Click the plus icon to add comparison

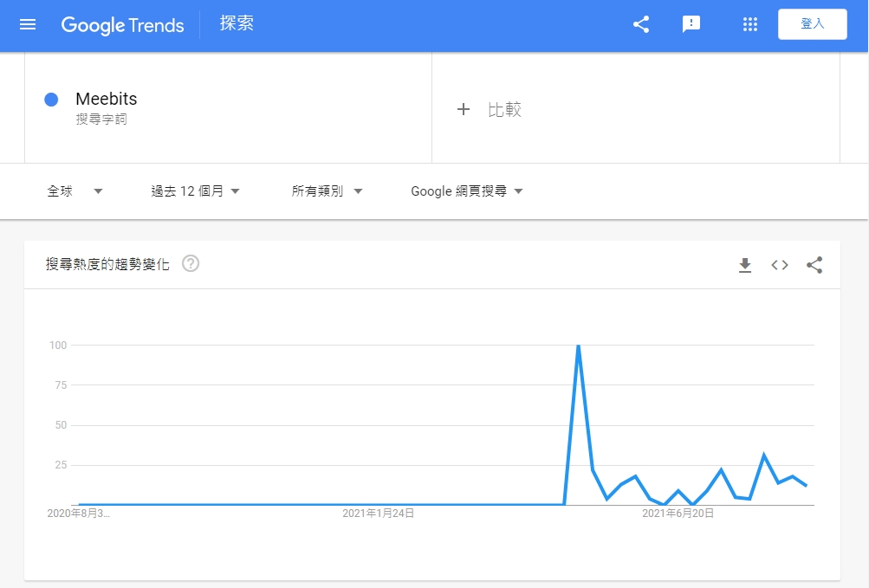464,109
